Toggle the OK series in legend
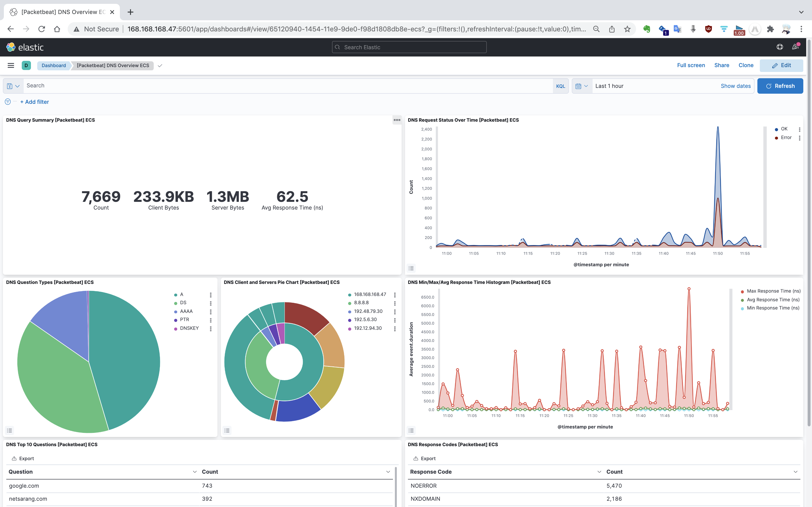This screenshot has height=507, width=812. click(x=784, y=129)
